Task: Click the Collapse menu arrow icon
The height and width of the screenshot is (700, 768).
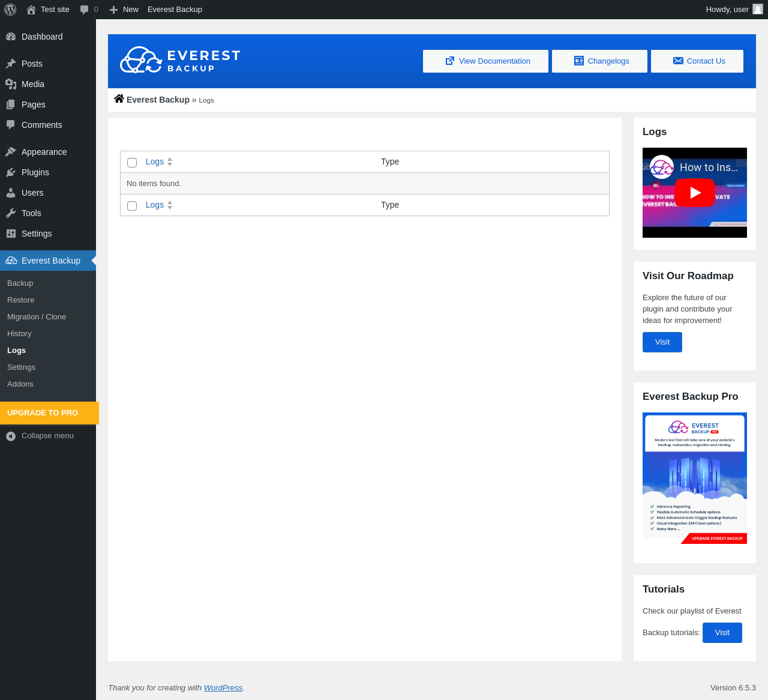Action: coord(11,436)
